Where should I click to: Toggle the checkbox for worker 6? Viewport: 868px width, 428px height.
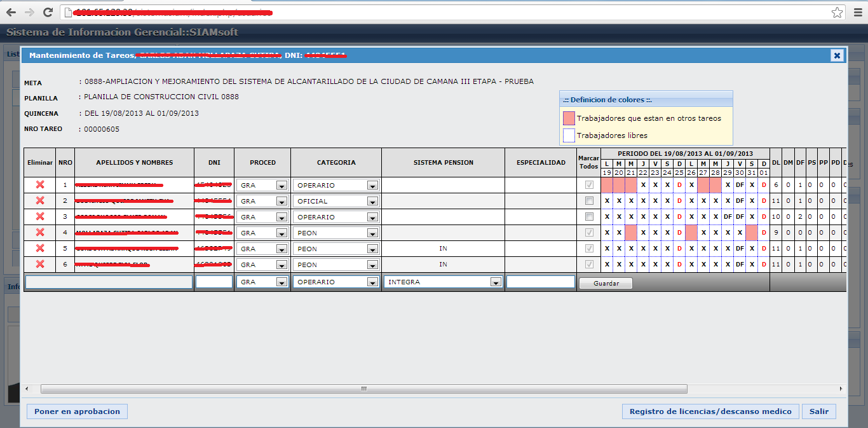(x=588, y=265)
